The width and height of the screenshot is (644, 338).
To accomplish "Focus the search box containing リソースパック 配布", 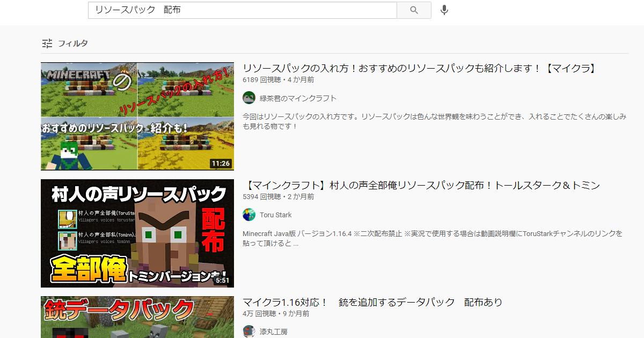I will tap(243, 10).
